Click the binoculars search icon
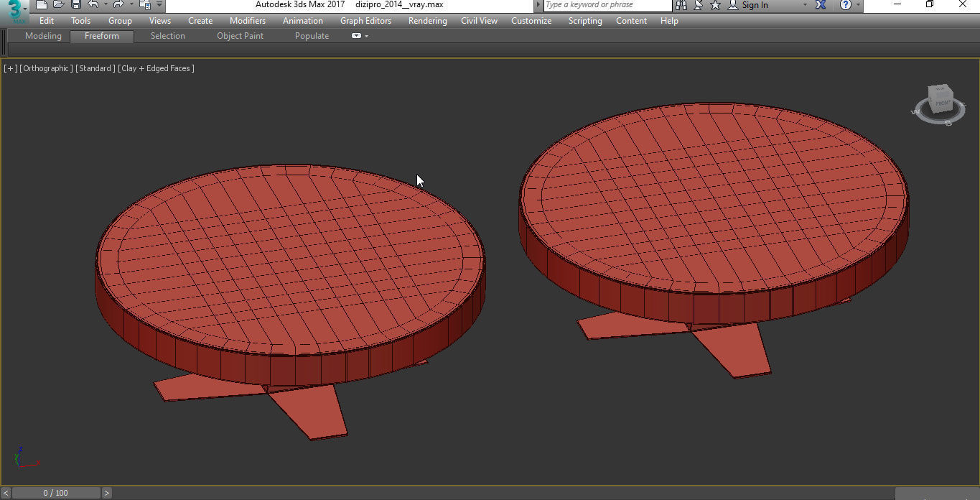 pos(681,5)
